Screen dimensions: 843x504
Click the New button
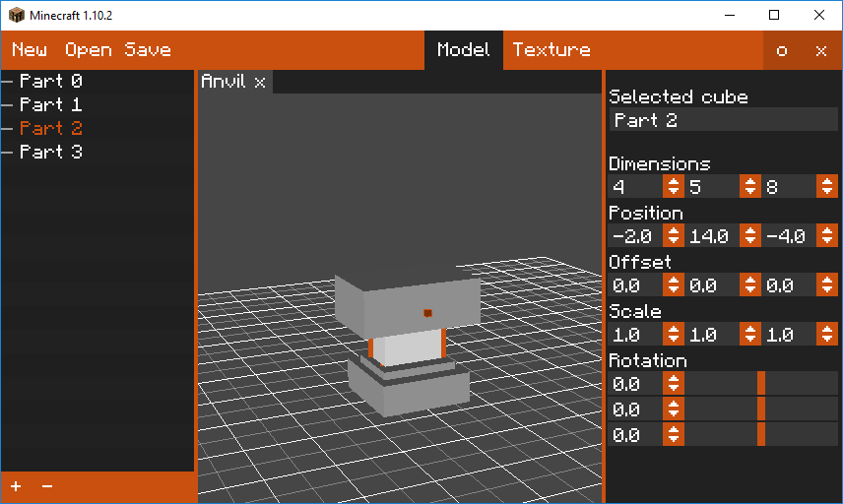[x=30, y=50]
